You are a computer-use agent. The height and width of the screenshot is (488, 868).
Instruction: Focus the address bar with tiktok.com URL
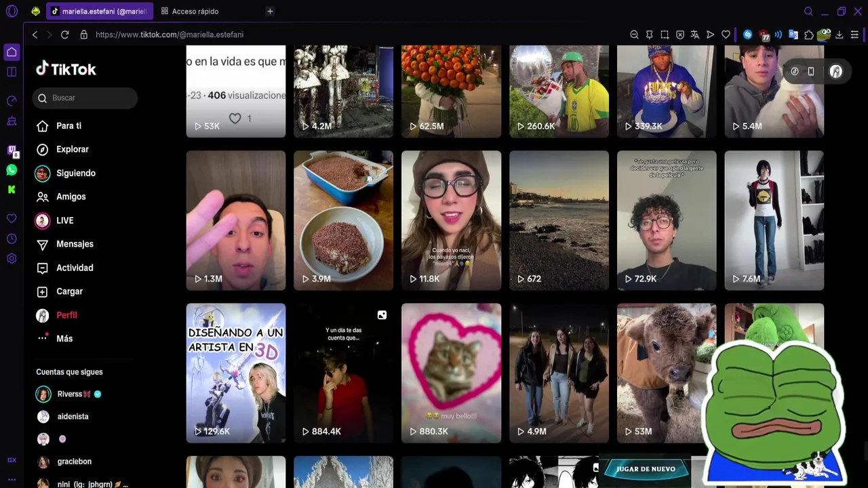pos(170,35)
